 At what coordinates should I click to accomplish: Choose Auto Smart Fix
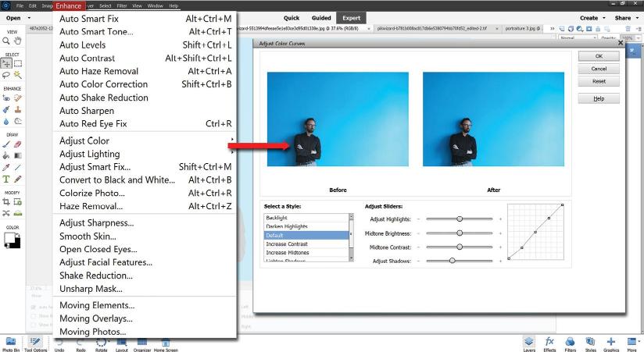(145, 19)
